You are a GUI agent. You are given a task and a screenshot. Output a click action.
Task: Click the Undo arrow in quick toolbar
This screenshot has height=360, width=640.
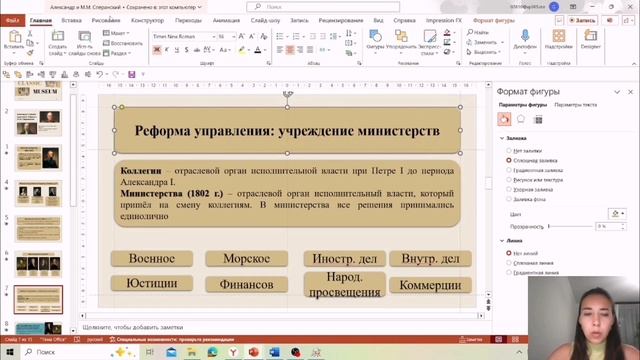(x=100, y=74)
